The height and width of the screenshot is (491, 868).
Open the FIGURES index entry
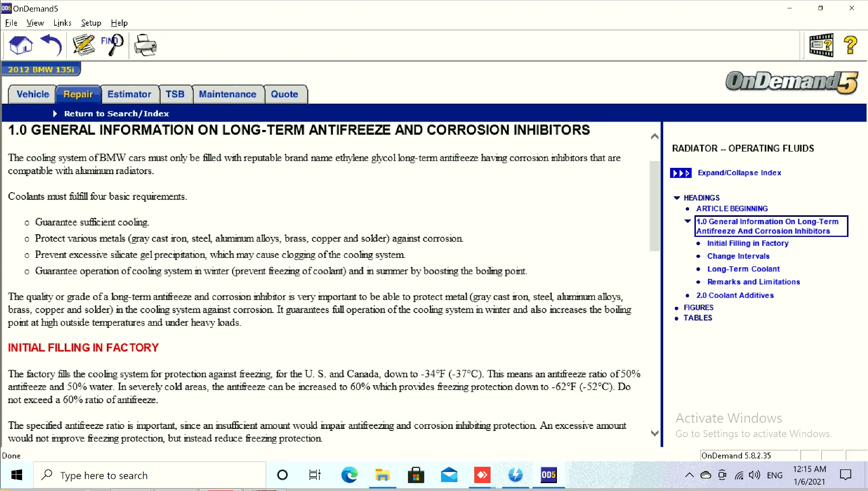[x=699, y=308]
